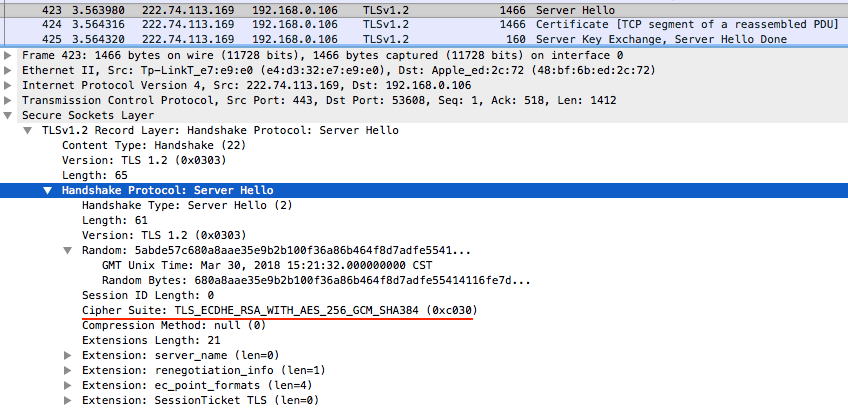The height and width of the screenshot is (408, 848).
Task: Expand Transmission Control Protocol section
Action: (x=8, y=101)
